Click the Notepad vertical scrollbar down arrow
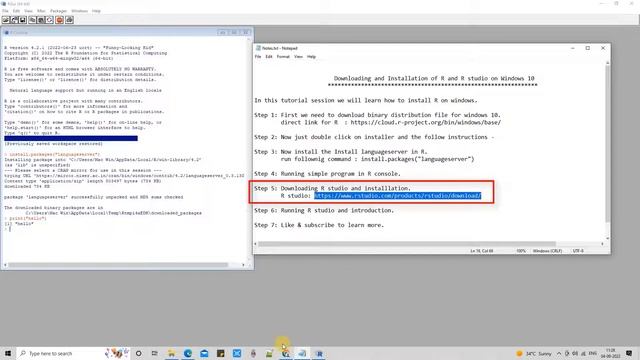640x360 pixels. pos(608,238)
